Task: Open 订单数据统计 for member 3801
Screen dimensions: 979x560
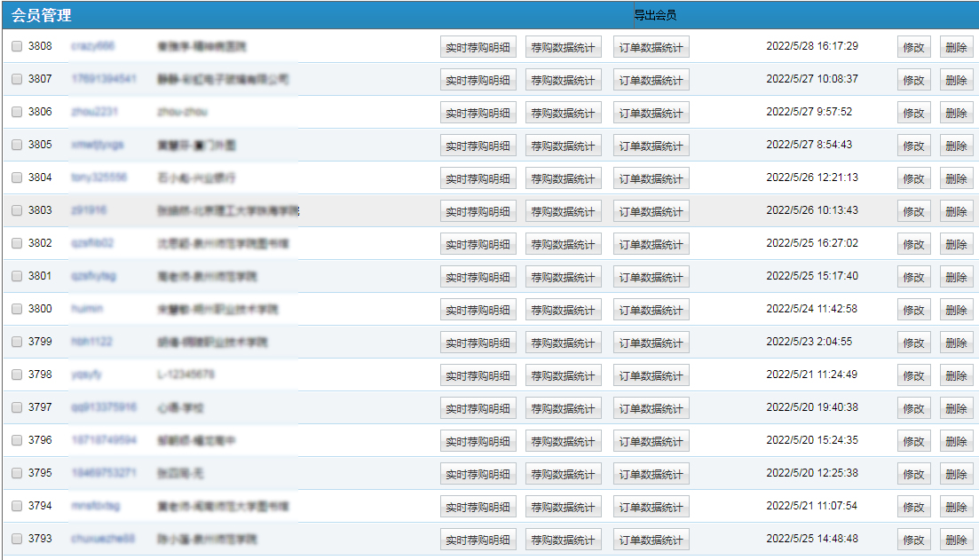Action: 651,277
